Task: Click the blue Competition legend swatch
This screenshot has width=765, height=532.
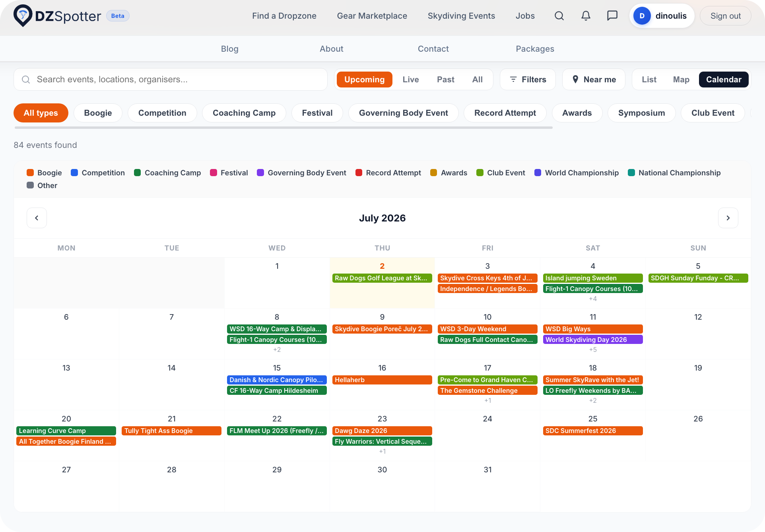Action: [x=74, y=173]
